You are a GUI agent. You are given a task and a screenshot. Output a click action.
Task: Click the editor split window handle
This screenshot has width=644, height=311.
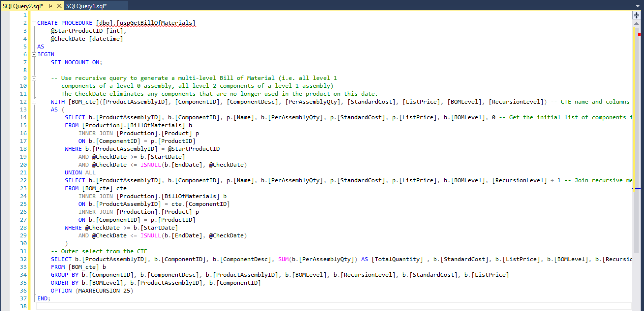click(636, 15)
